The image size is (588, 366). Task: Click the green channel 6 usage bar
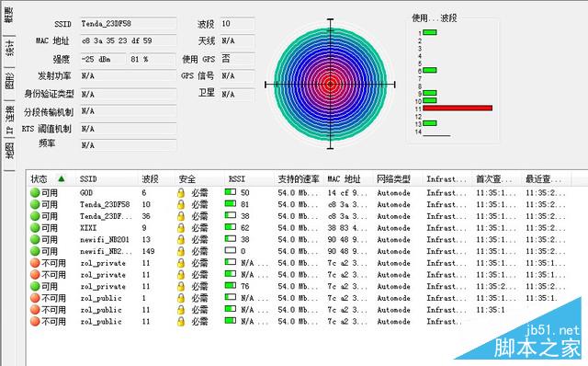[430, 70]
